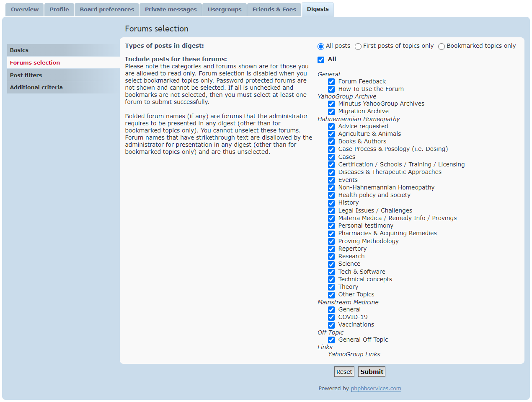
Task: Submit the forums selection form
Action: click(372, 372)
